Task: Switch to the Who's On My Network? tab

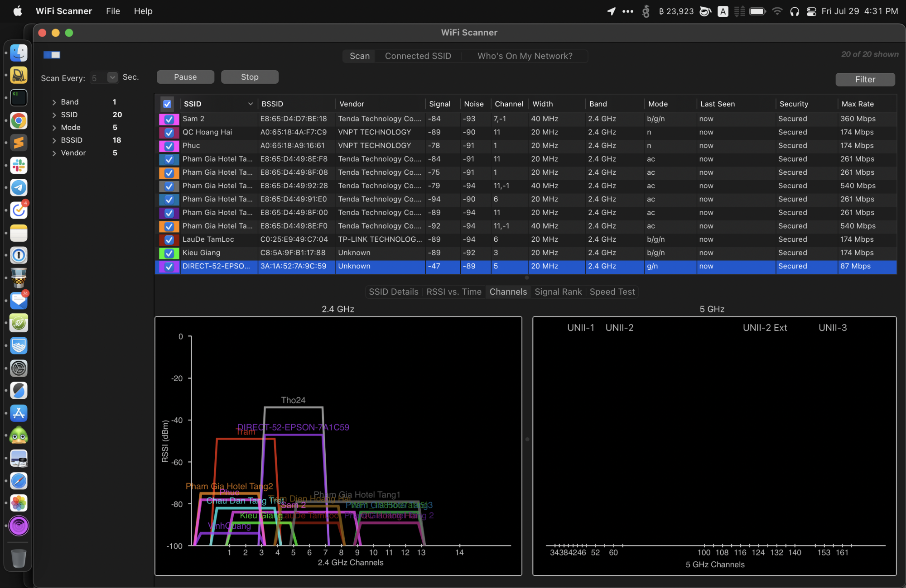Action: click(525, 56)
